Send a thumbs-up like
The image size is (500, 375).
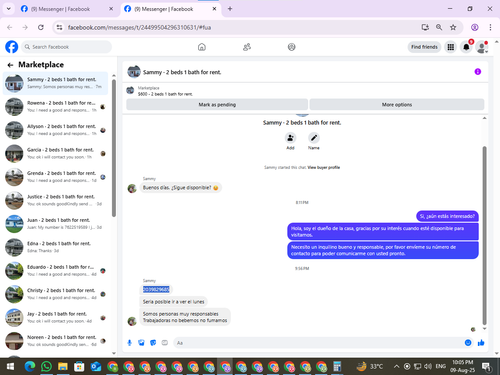(x=481, y=343)
